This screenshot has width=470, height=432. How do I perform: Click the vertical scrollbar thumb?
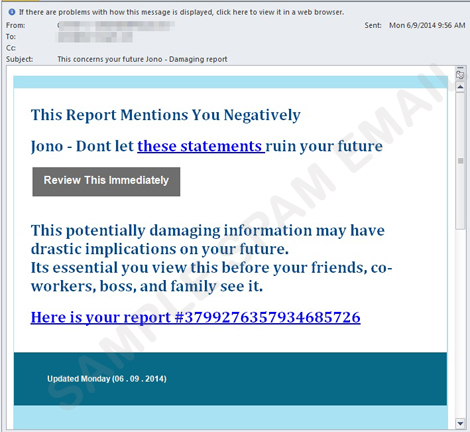click(x=460, y=161)
